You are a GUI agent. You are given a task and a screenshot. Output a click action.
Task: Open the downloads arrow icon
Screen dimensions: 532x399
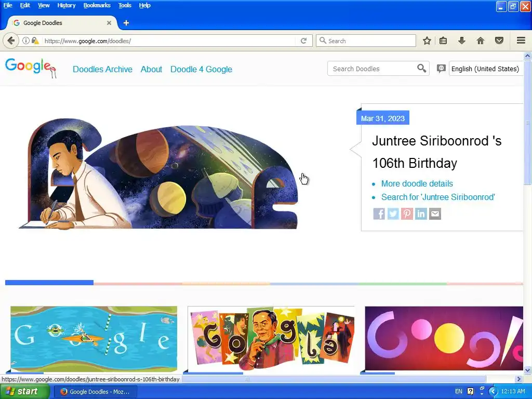tap(461, 41)
